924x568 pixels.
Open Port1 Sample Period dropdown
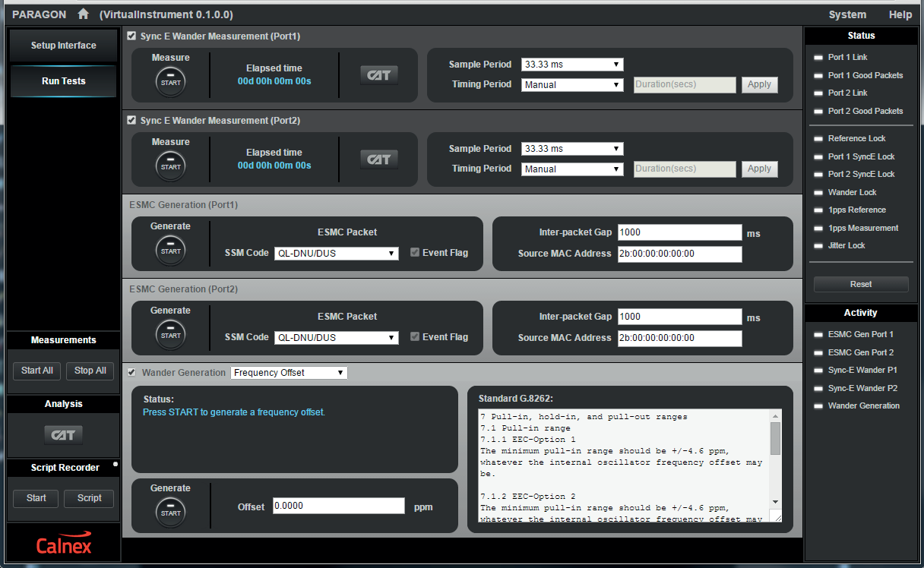[x=572, y=65]
